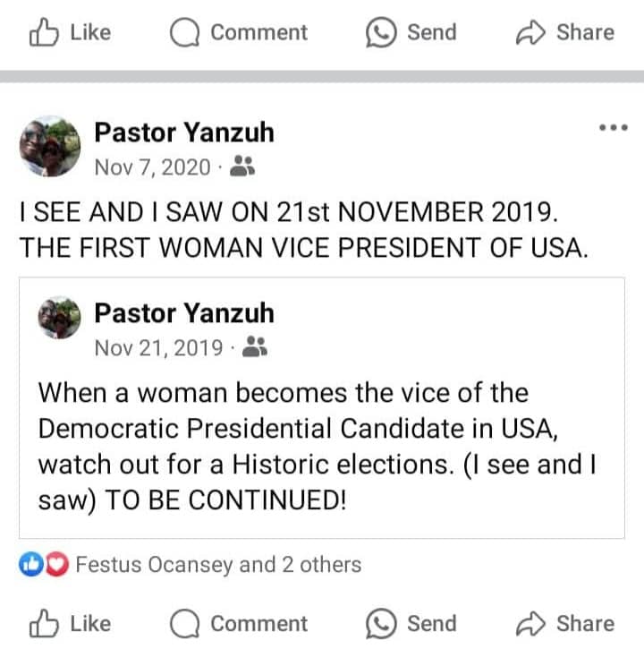This screenshot has height=657, width=644.
Task: Open the profile picture in the shared post
Action: 59,318
